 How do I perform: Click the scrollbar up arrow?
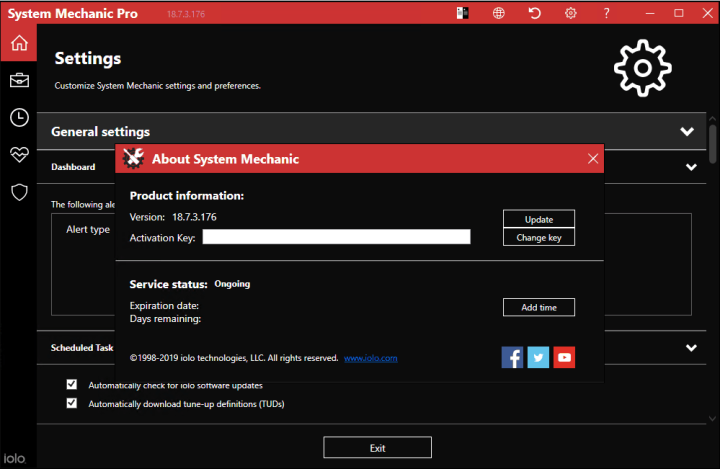(713, 119)
